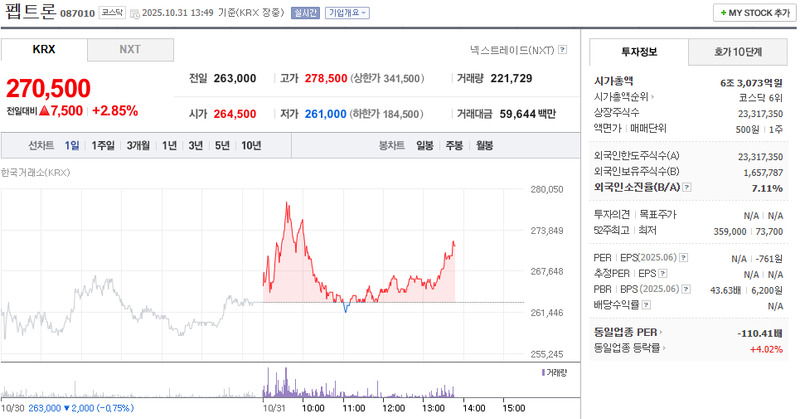Open help icon next to 외국인소진율(B/A)
This screenshot has width=800, height=419.
(x=687, y=187)
